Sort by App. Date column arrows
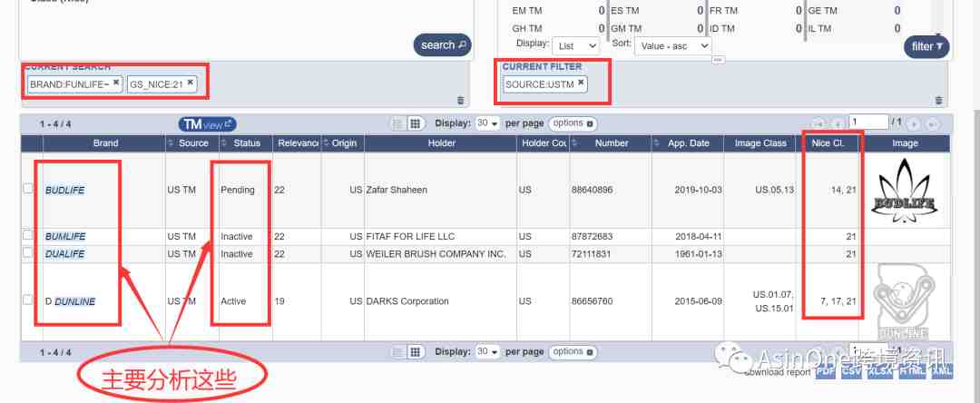Viewport: 980px width, 403px height. point(656,143)
